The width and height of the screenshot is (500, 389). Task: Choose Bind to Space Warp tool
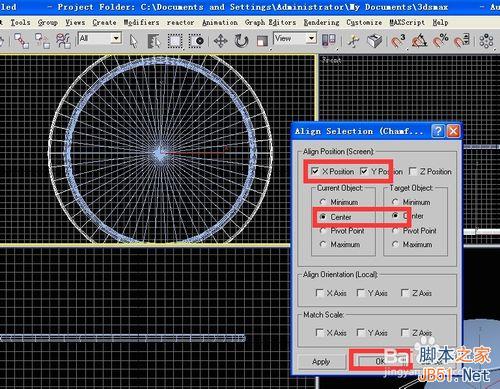coord(63,41)
